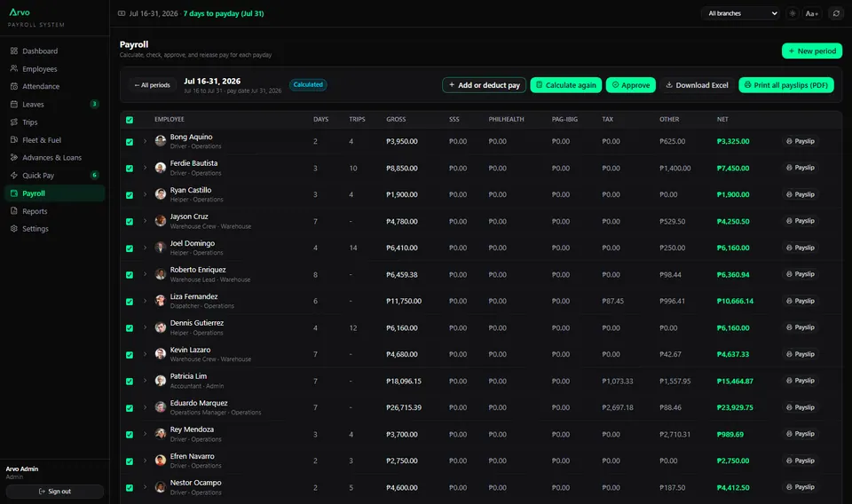Viewport: 852px width, 504px height.
Task: Open Payslip for Nestor Ocampo
Action: pyautogui.click(x=800, y=487)
